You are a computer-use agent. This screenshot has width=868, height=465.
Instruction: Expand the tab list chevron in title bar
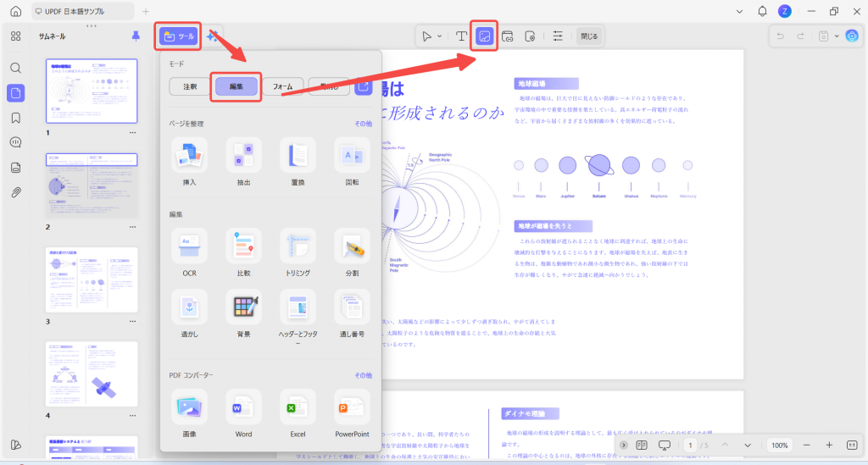[x=739, y=11]
